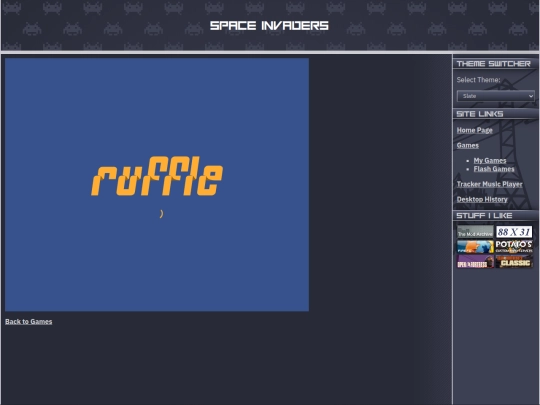Screen dimensions: 540x405
Task: Click the Theme Switcher heading
Action: click(494, 64)
